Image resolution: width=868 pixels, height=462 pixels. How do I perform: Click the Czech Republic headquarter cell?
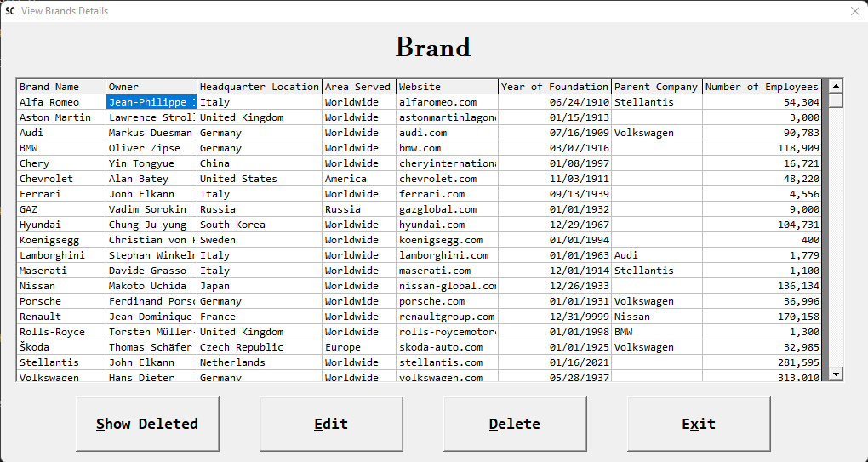pyautogui.click(x=260, y=347)
